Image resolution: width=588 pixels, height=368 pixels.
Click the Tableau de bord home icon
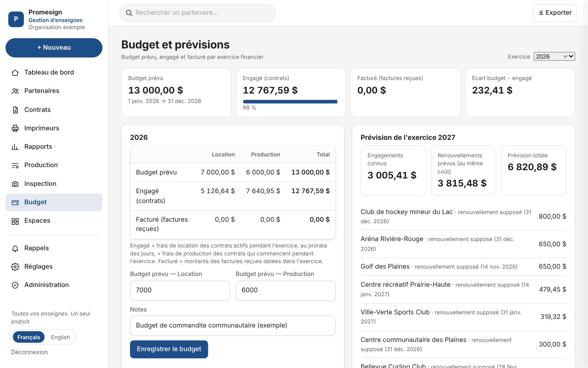pos(15,73)
